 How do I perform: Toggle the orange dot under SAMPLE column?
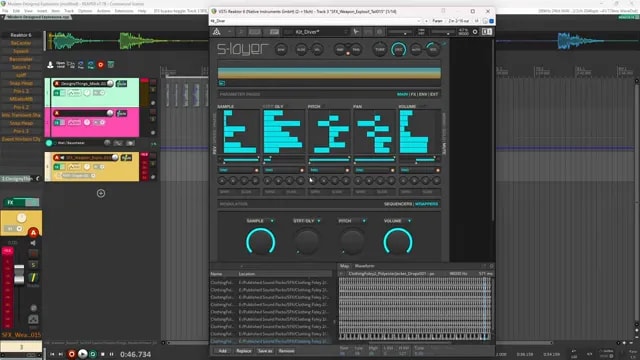(257, 170)
